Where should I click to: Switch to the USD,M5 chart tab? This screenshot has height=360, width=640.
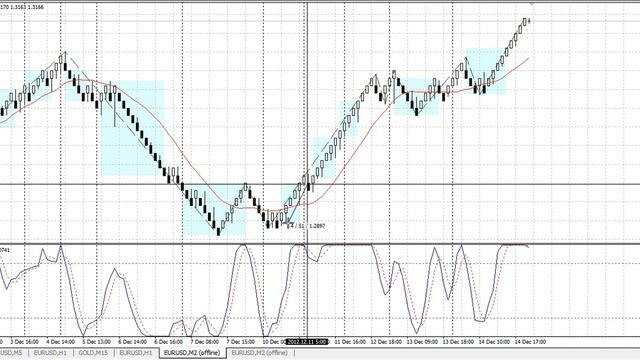pyautogui.click(x=11, y=352)
